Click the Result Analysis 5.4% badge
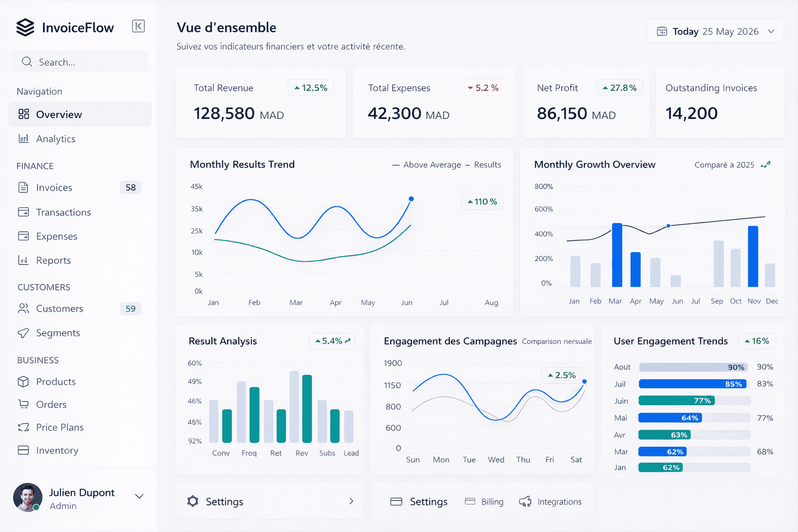This screenshot has height=532, width=798. point(332,341)
